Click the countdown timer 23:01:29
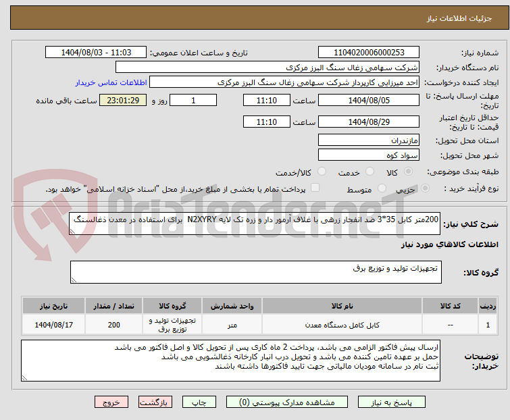Screen dimensions: 510x420 (123, 100)
